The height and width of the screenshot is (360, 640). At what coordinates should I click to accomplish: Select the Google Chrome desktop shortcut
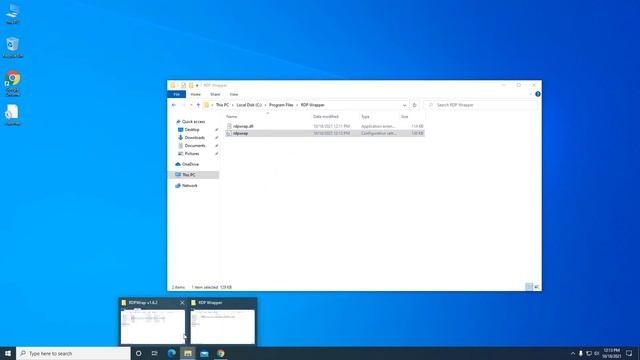coord(13,84)
